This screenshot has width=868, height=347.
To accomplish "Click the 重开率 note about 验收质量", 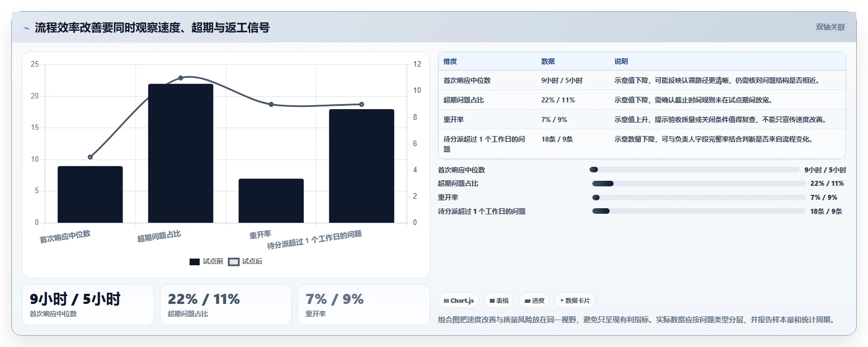I will pos(720,120).
